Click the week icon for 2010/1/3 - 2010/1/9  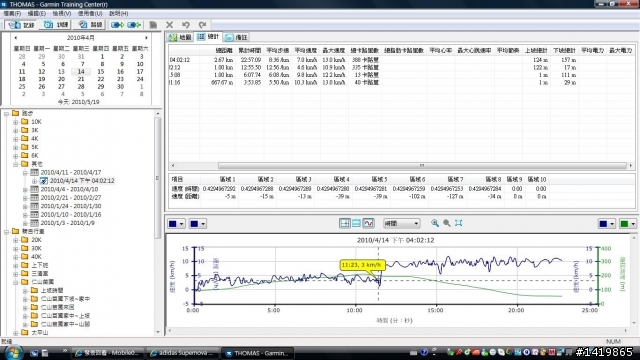[x=35, y=223]
